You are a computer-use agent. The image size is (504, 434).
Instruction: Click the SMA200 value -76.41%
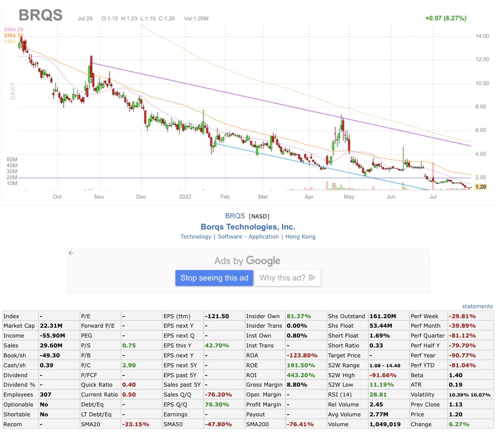(300, 425)
